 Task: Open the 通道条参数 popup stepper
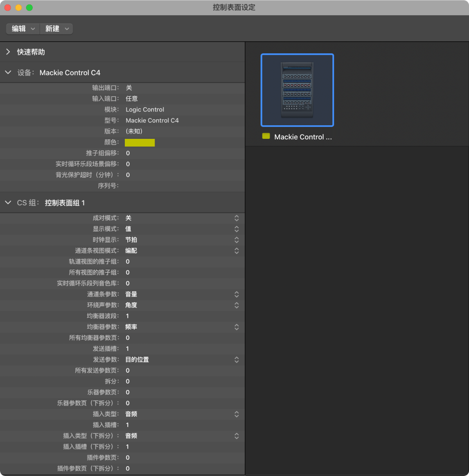tap(237, 294)
